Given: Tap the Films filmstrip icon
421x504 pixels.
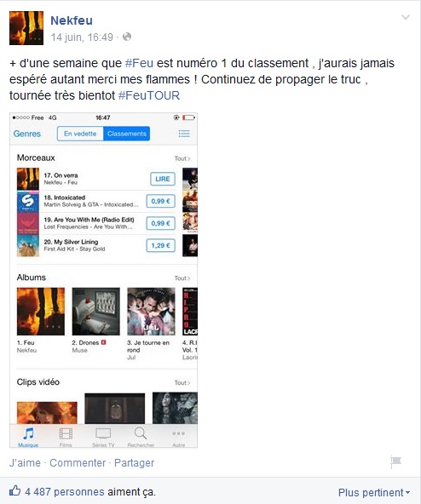Looking at the screenshot, I should coord(66,433).
